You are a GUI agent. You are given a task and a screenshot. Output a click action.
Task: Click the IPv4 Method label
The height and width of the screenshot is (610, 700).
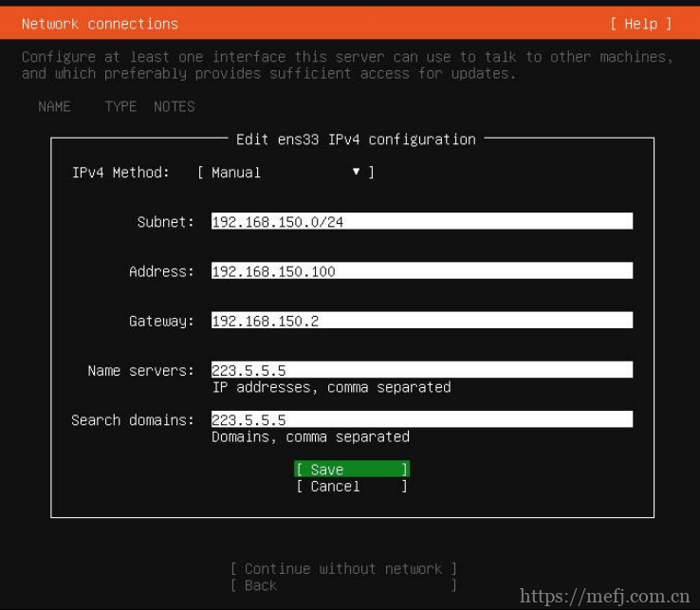pos(120,173)
